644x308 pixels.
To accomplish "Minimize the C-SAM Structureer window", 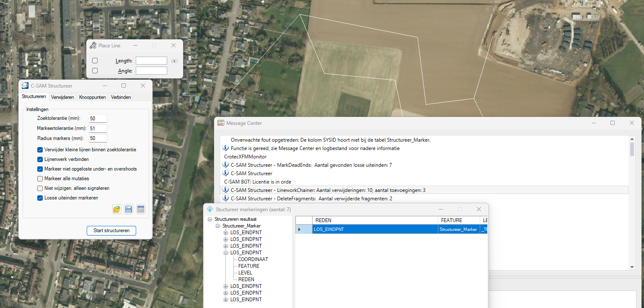I will coord(104,85).
